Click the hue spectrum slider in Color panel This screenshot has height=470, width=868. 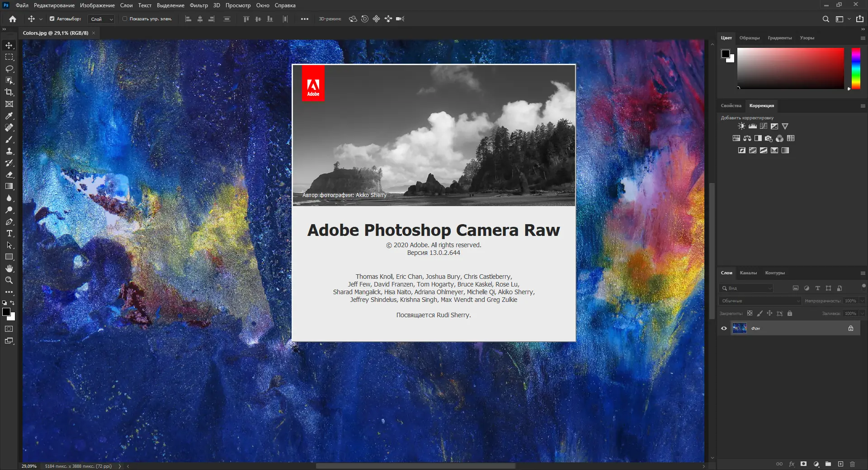856,68
